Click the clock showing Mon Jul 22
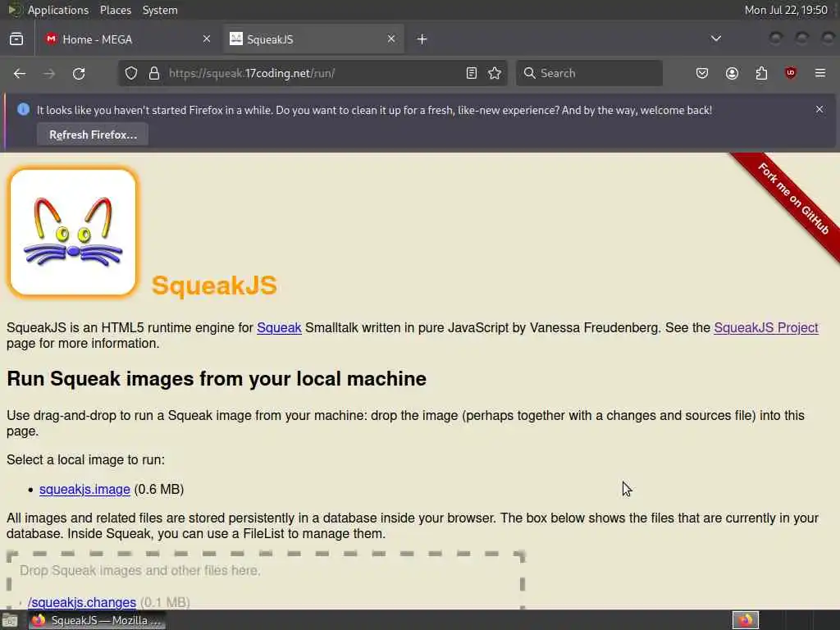The image size is (840, 630). tap(786, 10)
